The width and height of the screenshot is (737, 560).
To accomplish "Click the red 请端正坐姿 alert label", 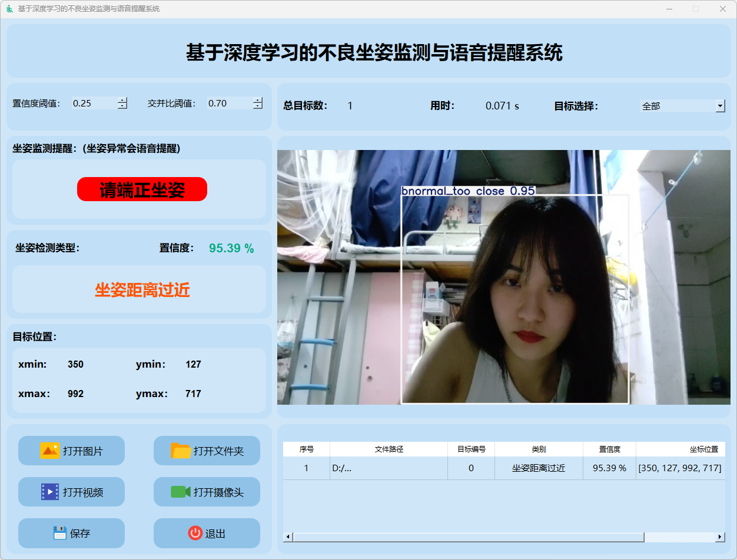I will (142, 189).
